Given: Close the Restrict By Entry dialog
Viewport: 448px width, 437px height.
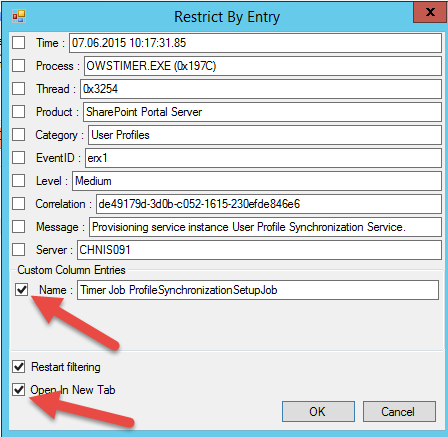Looking at the screenshot, I should 430,13.
